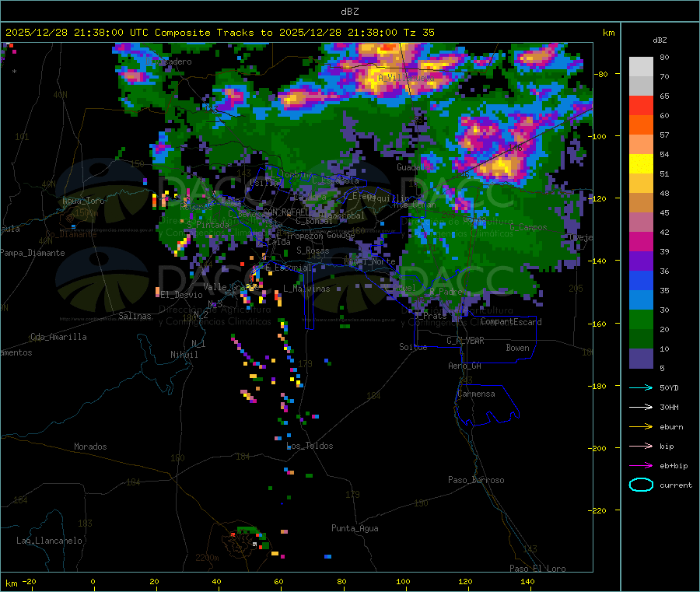Click the Soitue map label
700x592 pixels.
413,347
